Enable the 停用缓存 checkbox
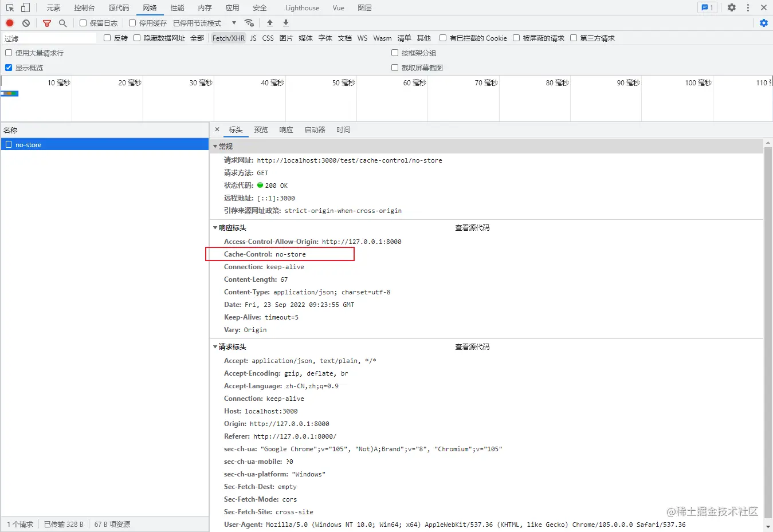Screen dimensions: 773x532 click(x=132, y=23)
